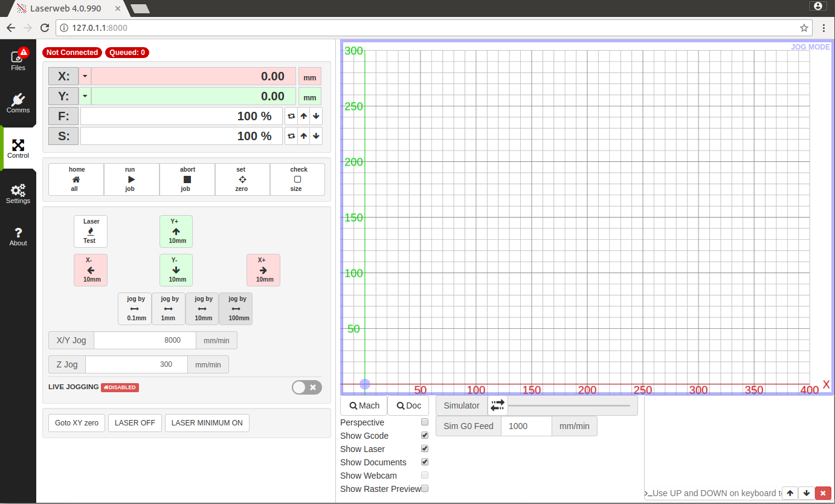This screenshot has height=504, width=835.
Task: Open the About panel
Action: point(18,236)
